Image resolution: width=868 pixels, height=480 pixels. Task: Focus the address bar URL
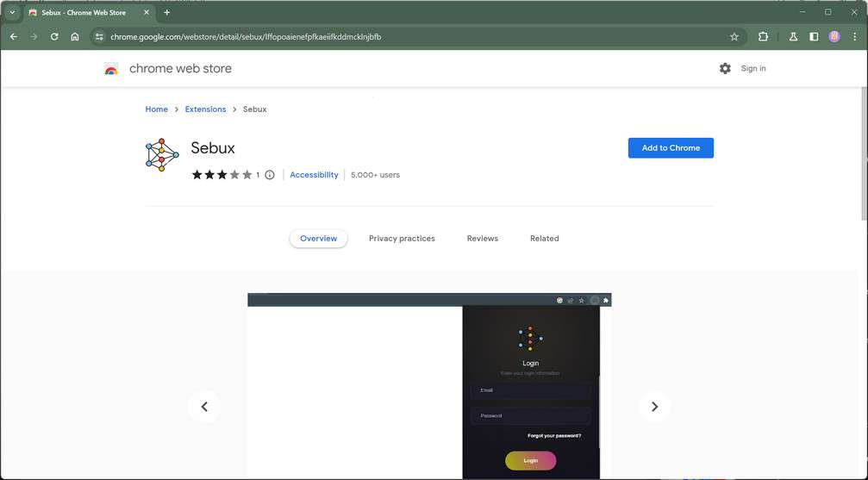(246, 36)
